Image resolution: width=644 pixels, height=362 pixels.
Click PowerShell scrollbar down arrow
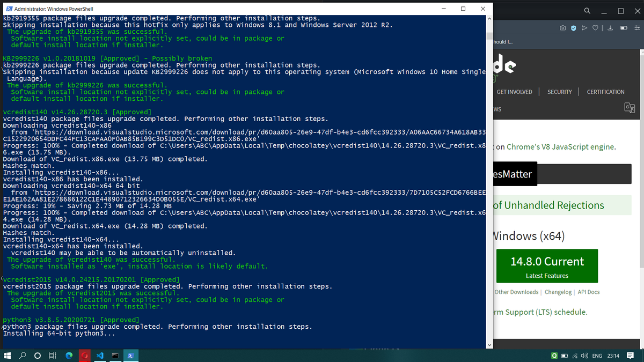[x=489, y=344]
